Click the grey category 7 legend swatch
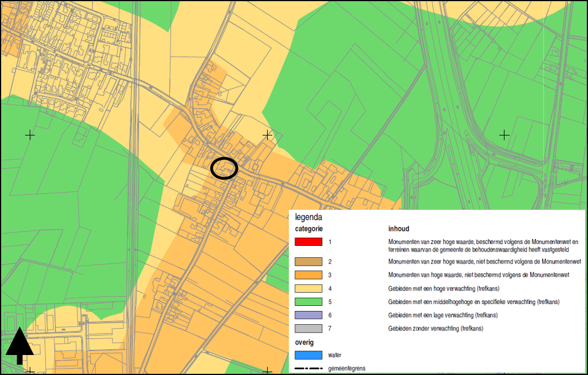 coord(308,329)
